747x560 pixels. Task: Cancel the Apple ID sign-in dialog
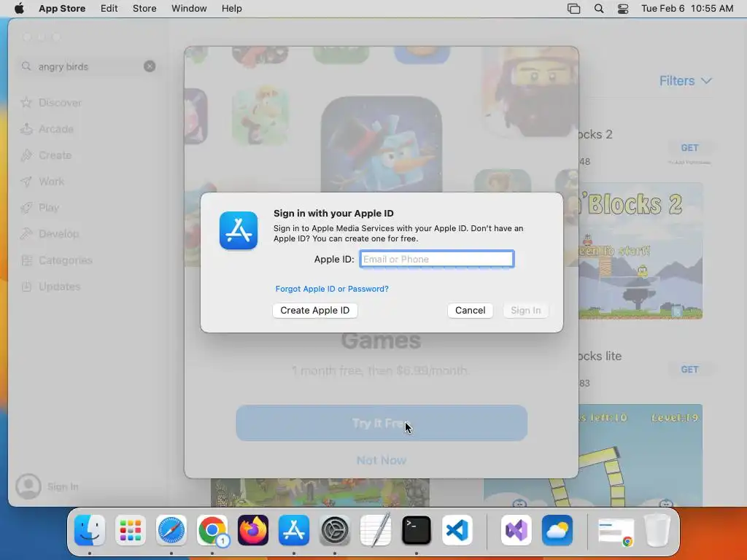click(x=470, y=310)
